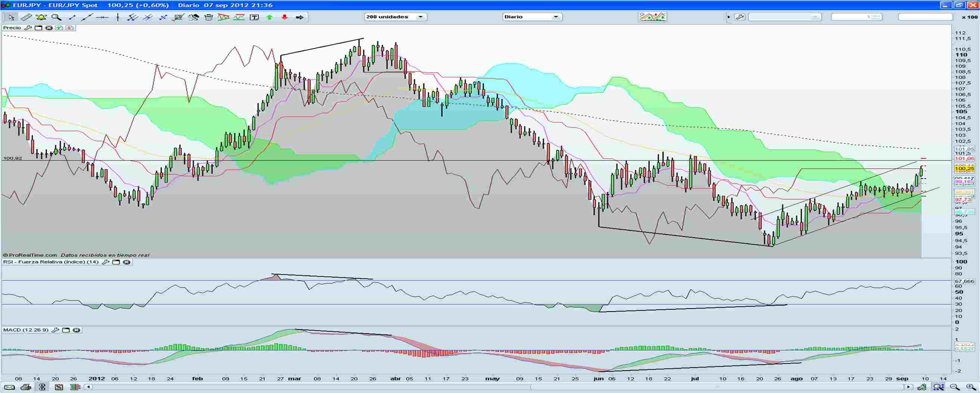Open MACD indicator settings wrench
Screen dimensions: 980x393
point(55,330)
